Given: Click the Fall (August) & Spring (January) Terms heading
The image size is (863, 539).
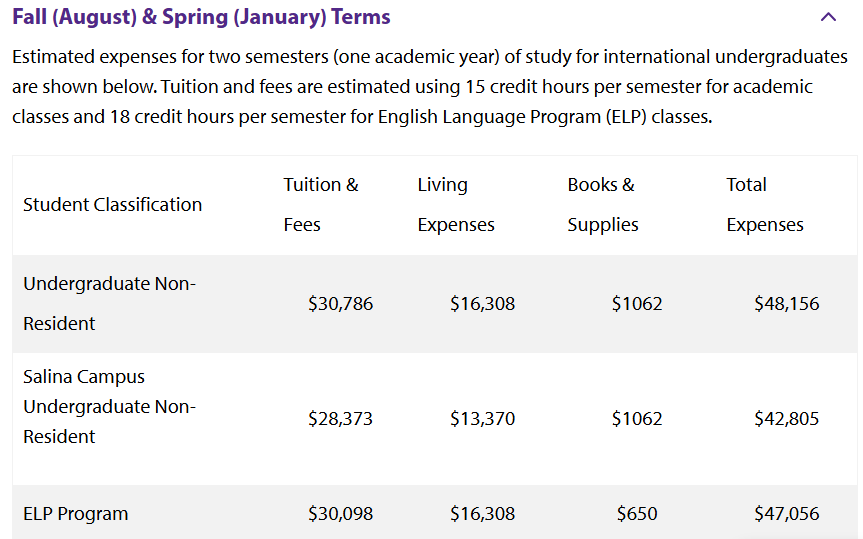Looking at the screenshot, I should click(201, 17).
